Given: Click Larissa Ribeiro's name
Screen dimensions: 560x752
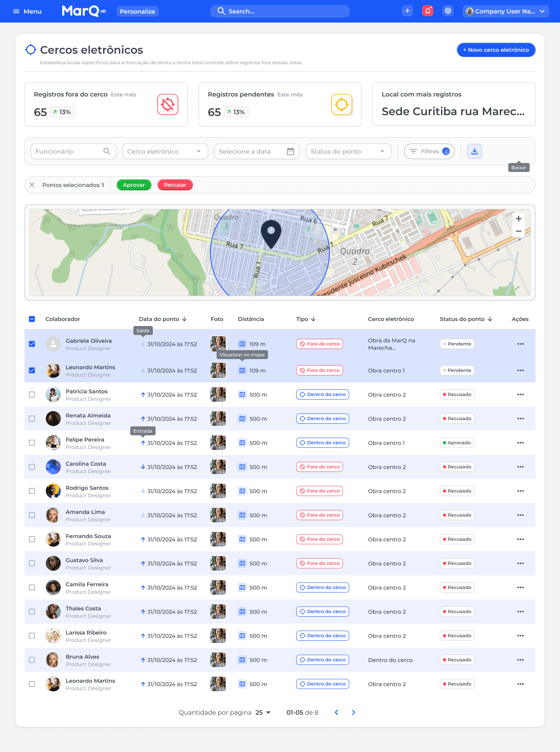Looking at the screenshot, I should click(x=86, y=633).
